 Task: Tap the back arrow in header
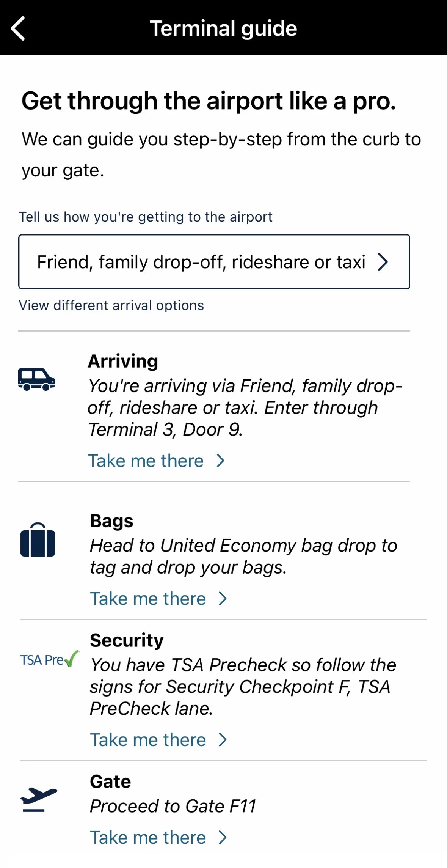tap(18, 28)
